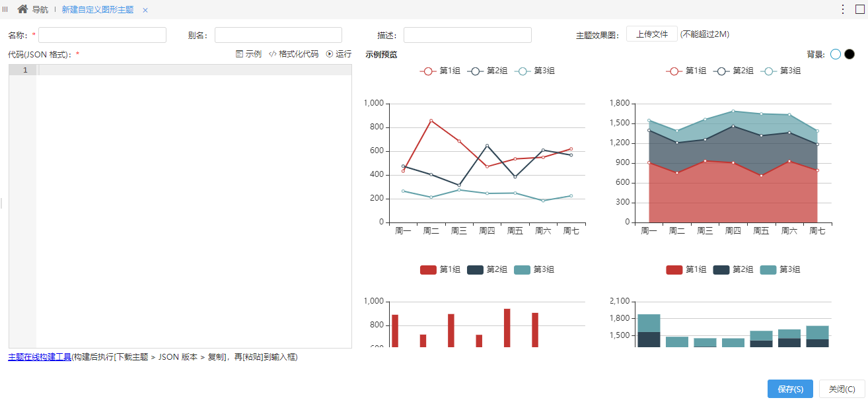Click the 关闭(C) button
The width and height of the screenshot is (868, 402).
(x=842, y=389)
